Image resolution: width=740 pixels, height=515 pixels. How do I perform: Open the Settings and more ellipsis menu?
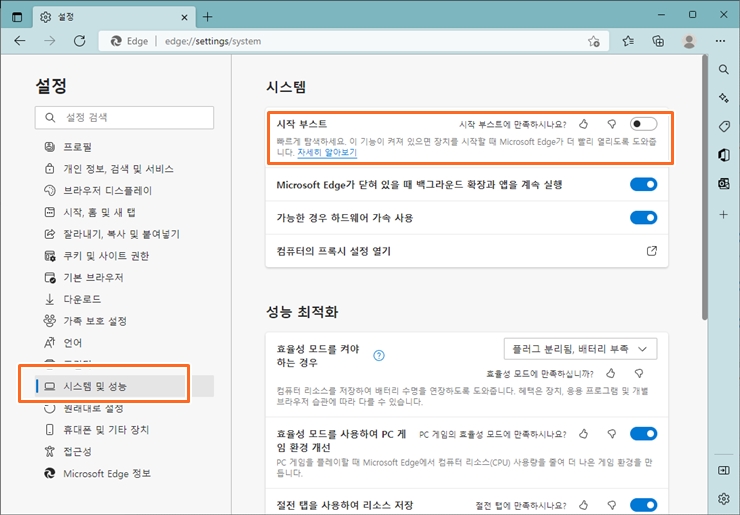point(720,42)
